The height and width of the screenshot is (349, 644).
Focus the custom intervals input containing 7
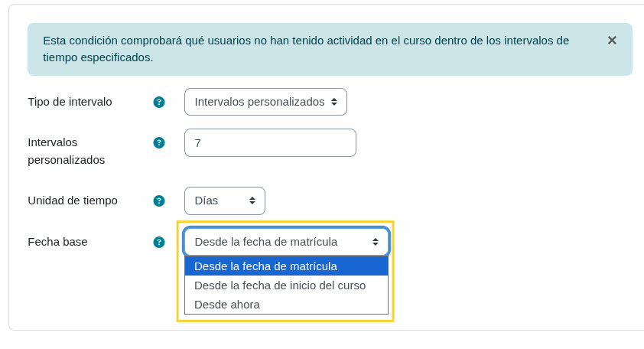(x=270, y=143)
